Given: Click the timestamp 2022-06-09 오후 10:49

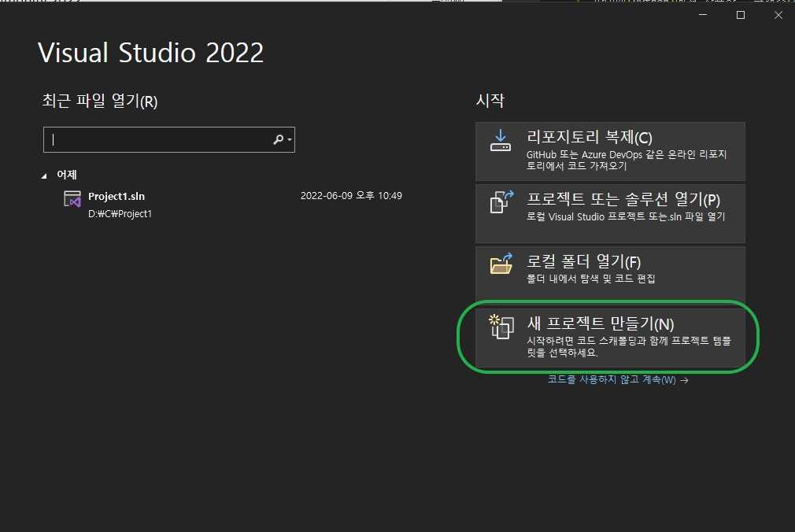Looking at the screenshot, I should click(x=351, y=196).
